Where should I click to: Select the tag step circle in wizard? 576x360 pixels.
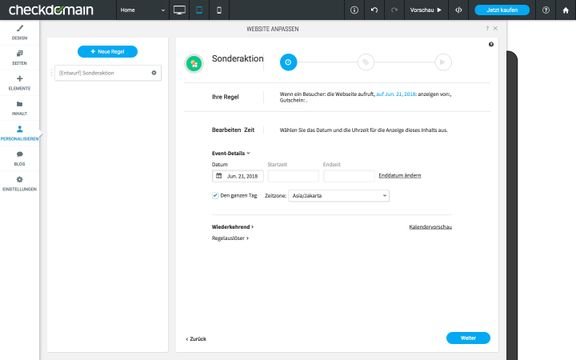point(366,62)
